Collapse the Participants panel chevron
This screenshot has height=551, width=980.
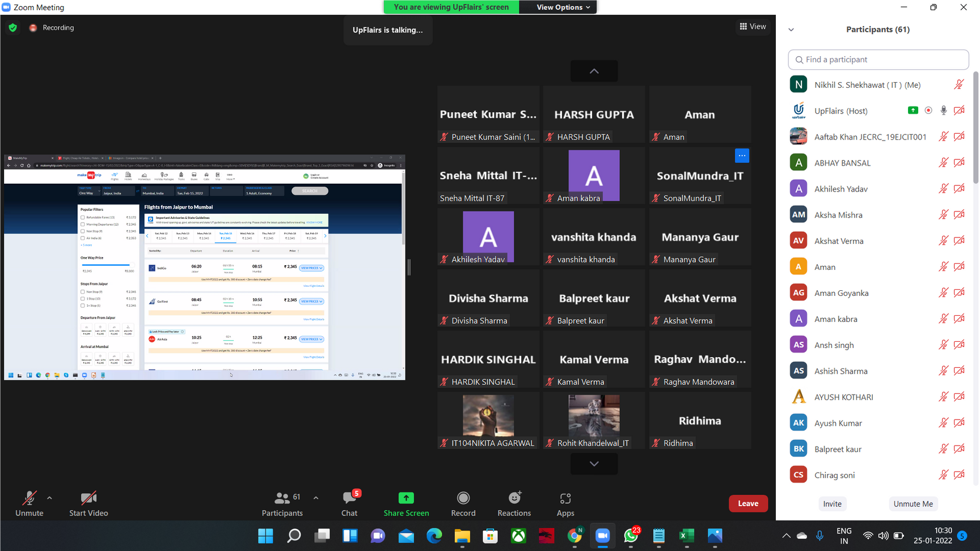pos(791,29)
